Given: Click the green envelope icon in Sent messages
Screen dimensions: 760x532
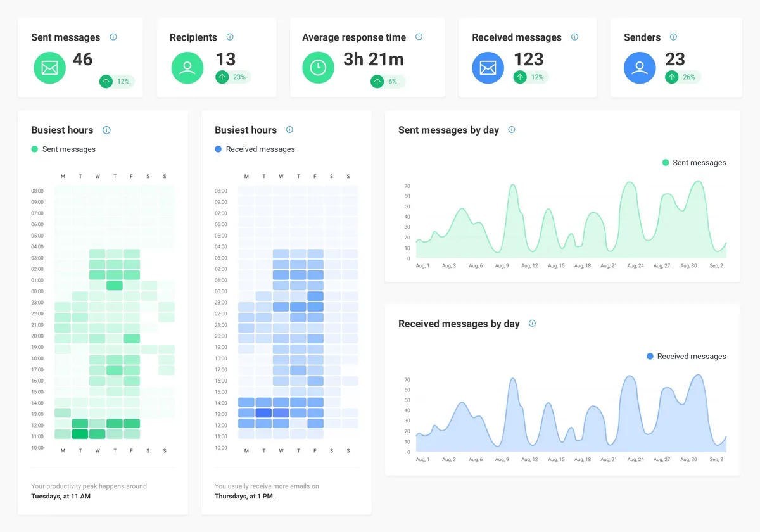Looking at the screenshot, I should [x=49, y=68].
